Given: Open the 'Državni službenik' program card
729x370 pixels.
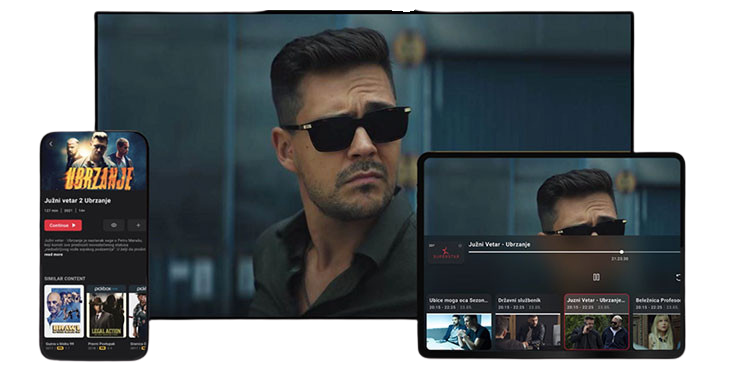Looking at the screenshot, I should click(527, 322).
